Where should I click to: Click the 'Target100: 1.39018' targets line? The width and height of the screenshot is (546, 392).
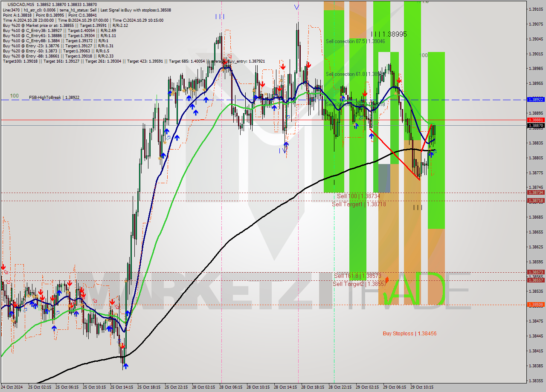pyautogui.click(x=134, y=61)
